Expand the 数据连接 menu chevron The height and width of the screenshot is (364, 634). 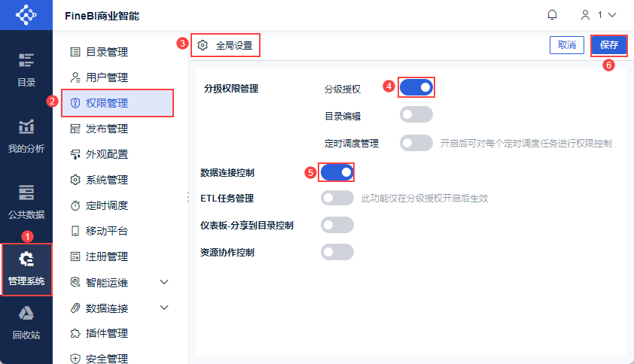(x=165, y=308)
